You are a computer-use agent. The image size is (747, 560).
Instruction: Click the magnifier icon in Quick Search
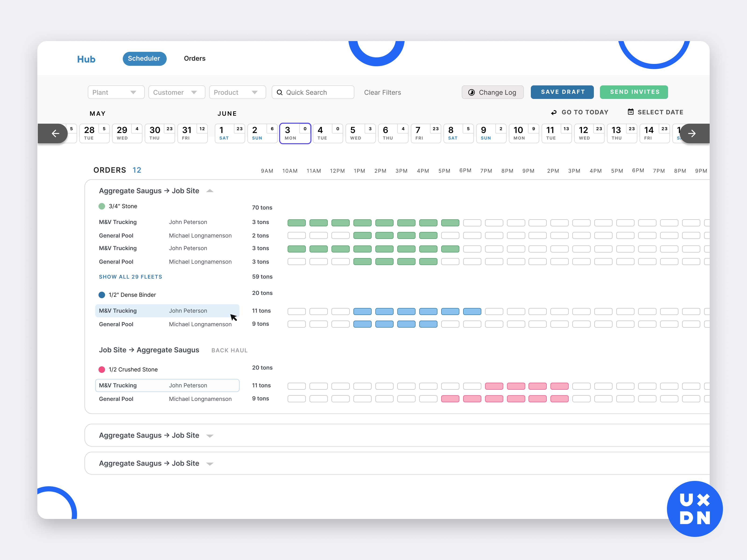coord(280,92)
